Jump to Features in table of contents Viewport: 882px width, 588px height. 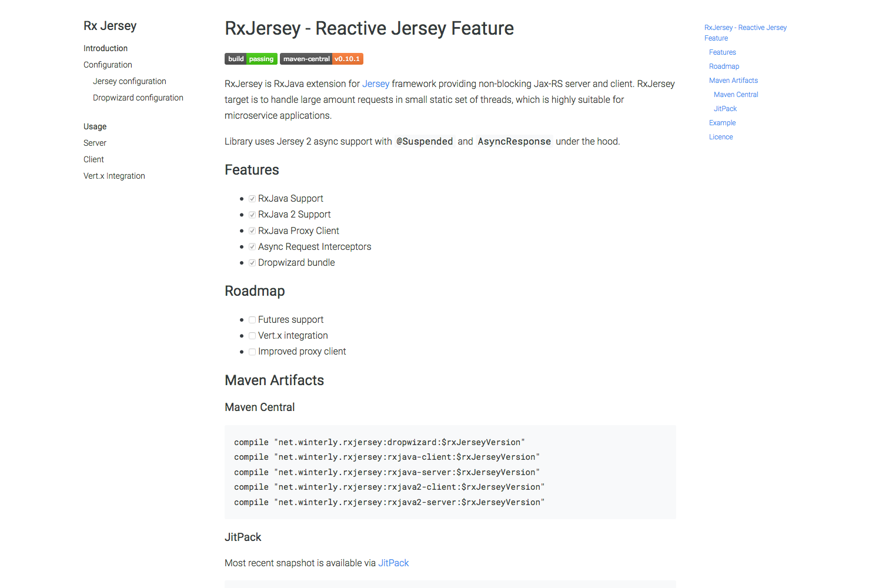click(x=723, y=52)
